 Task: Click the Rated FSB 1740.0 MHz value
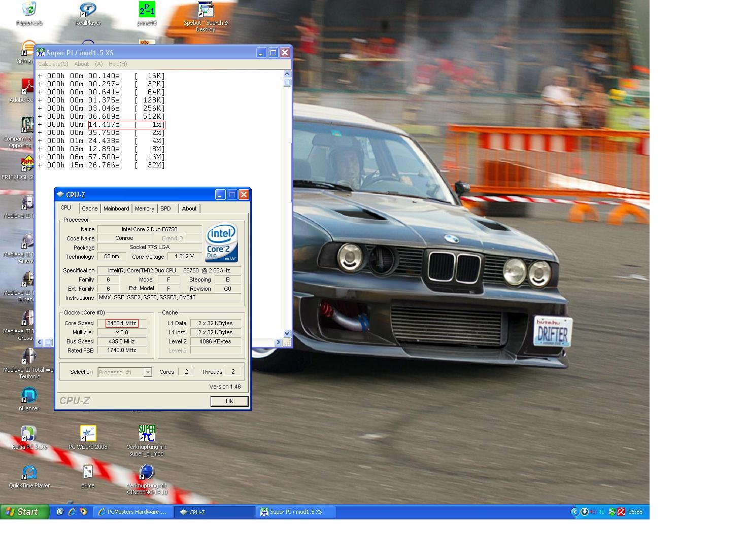tap(122, 350)
